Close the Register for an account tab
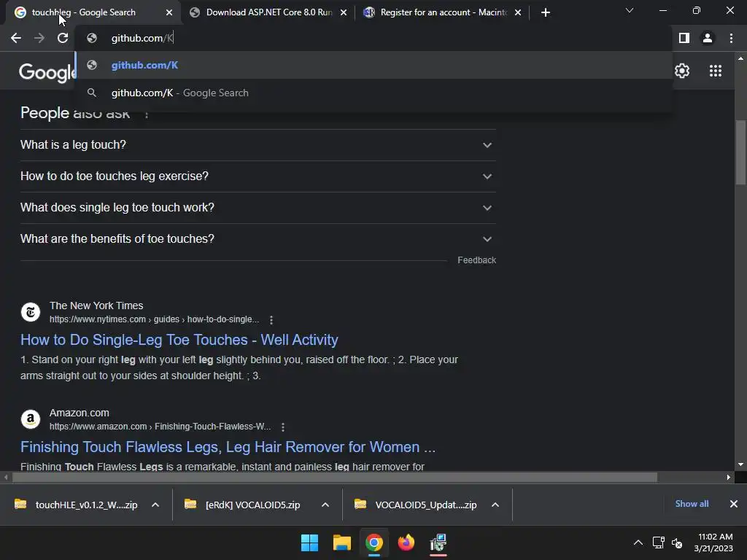 (x=518, y=12)
